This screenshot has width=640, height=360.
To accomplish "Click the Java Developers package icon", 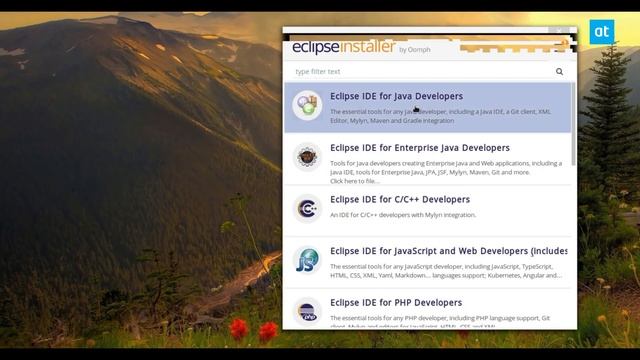I will click(307, 105).
